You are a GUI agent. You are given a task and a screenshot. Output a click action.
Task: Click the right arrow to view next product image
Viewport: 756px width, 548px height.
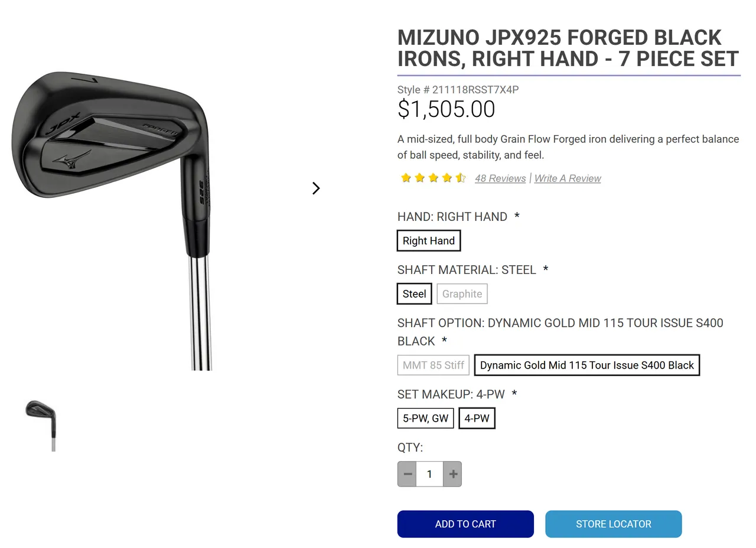point(316,188)
